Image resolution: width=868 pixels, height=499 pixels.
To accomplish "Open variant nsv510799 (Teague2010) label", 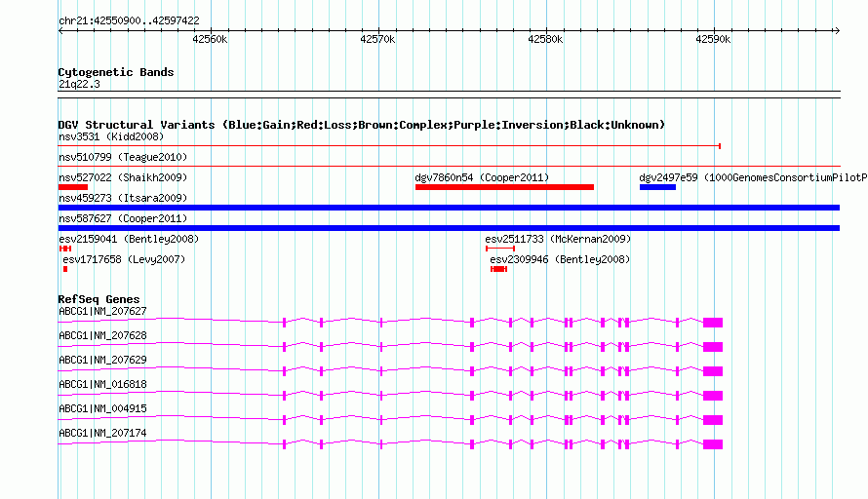I will click(x=123, y=157).
